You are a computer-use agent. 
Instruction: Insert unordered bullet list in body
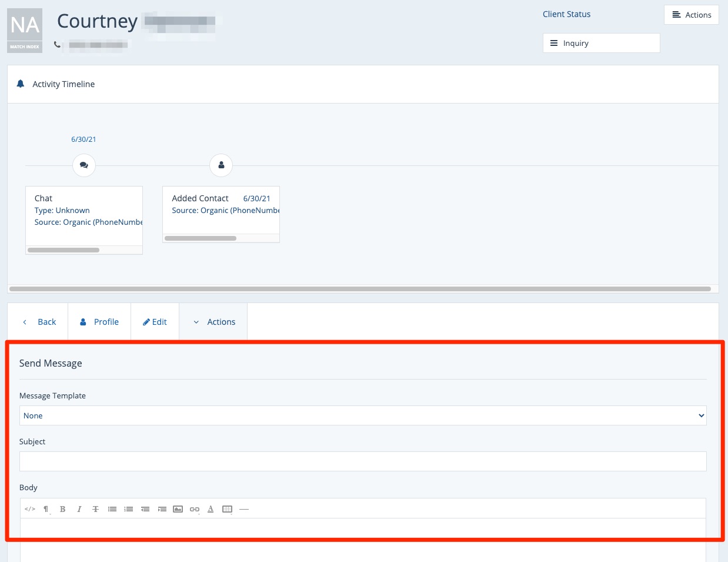112,509
